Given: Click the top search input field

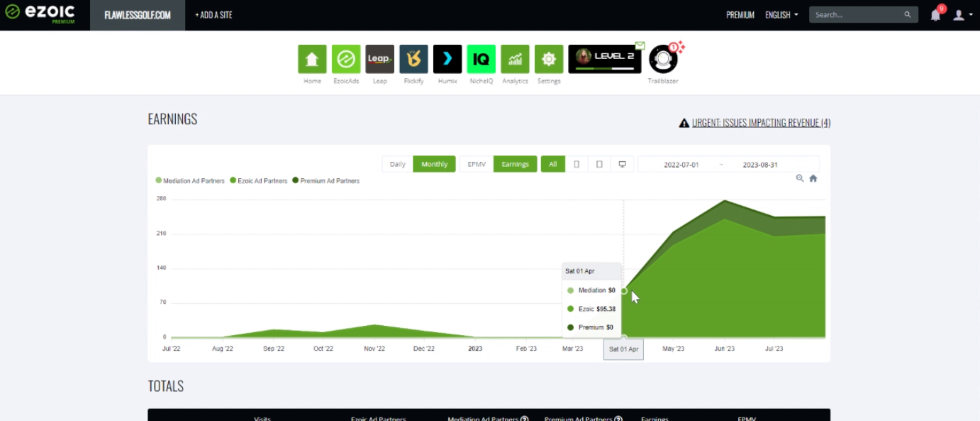Looking at the screenshot, I should tap(857, 15).
